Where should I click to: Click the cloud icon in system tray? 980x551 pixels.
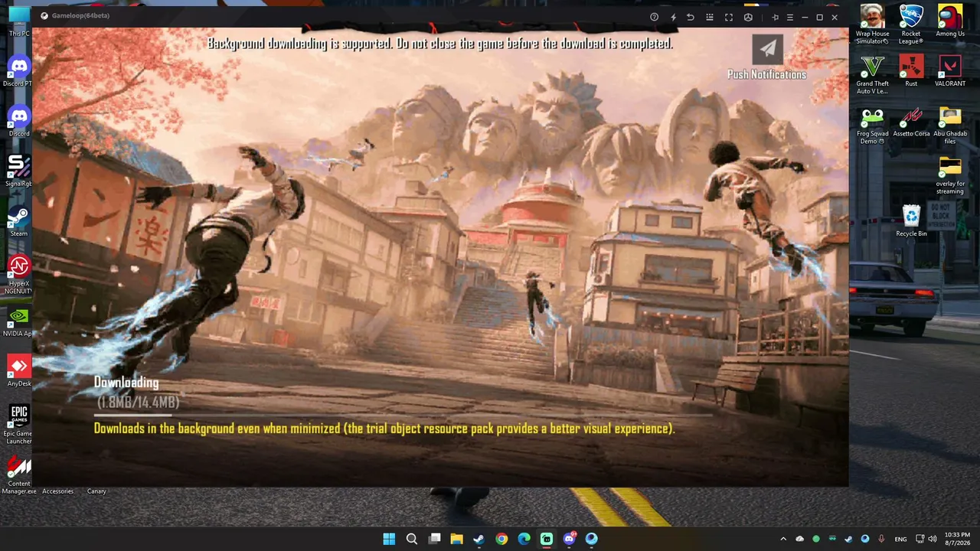pyautogui.click(x=800, y=539)
